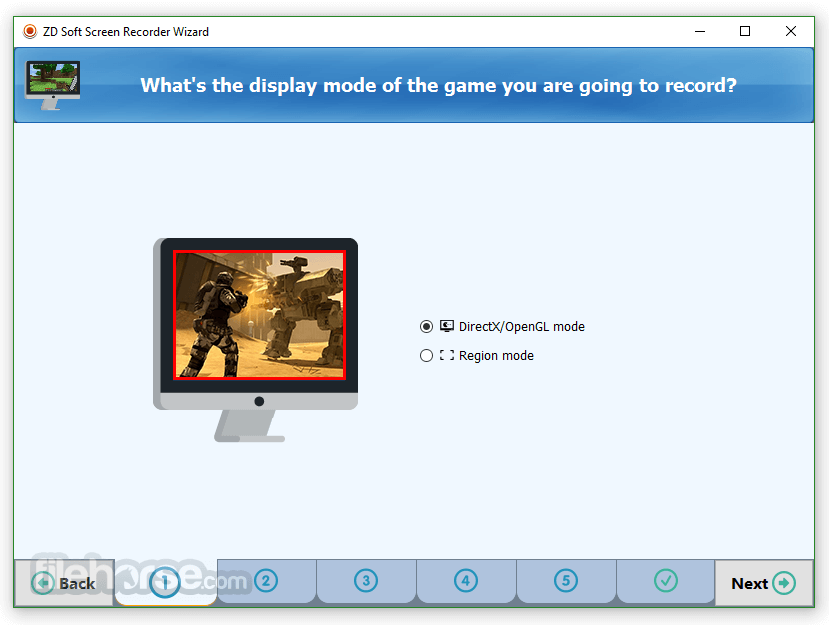Go Back to previous wizard page
829x625 pixels.
click(64, 583)
